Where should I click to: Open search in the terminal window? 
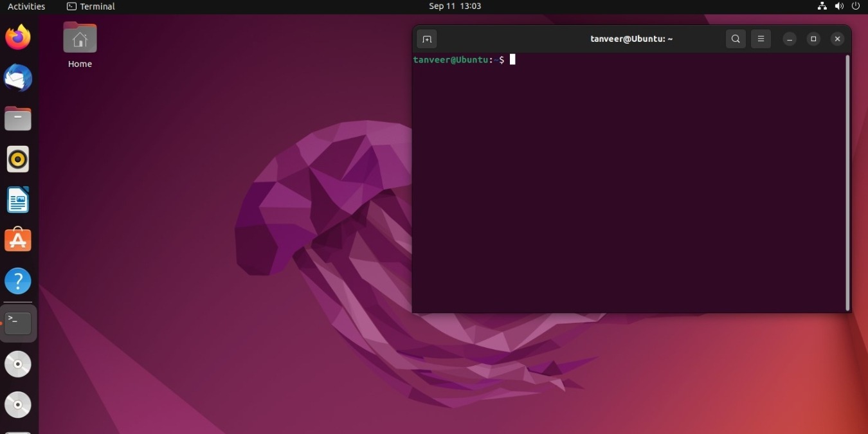click(x=736, y=39)
